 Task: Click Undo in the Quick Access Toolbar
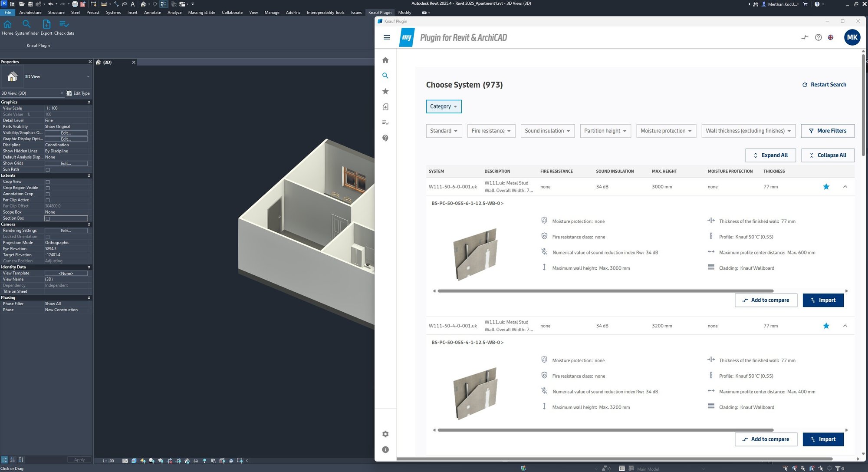click(x=50, y=4)
